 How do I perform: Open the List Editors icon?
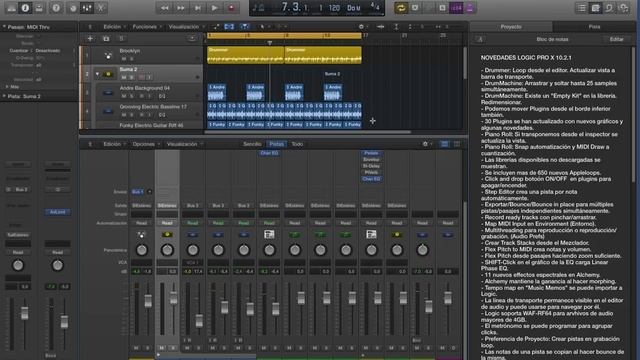(582, 8)
